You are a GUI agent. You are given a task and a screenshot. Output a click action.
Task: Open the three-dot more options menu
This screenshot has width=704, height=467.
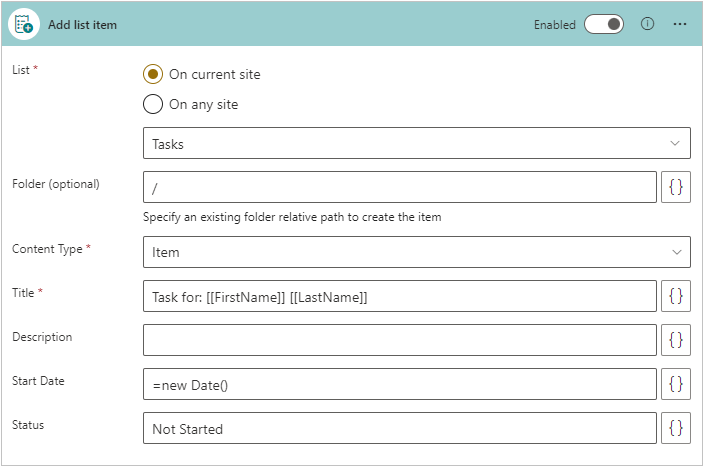click(x=680, y=24)
